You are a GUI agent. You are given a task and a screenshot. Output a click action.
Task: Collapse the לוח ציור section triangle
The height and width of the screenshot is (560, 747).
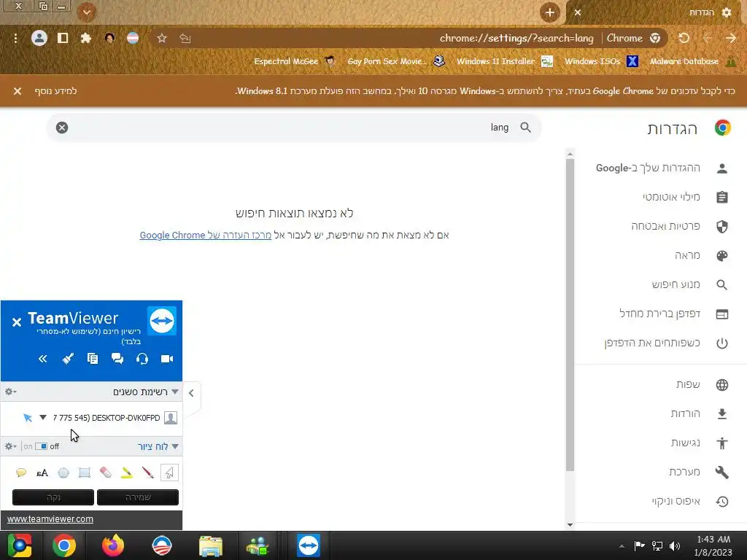pyautogui.click(x=175, y=446)
